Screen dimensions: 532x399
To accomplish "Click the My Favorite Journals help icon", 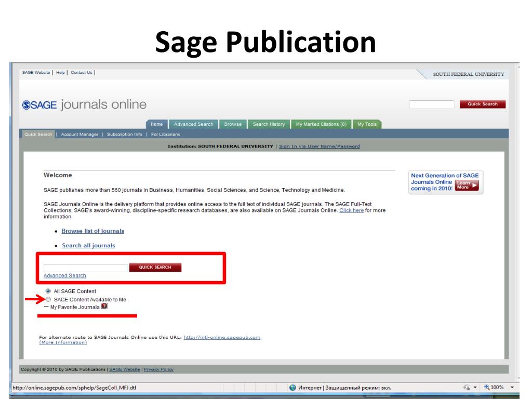I will click(x=104, y=306).
